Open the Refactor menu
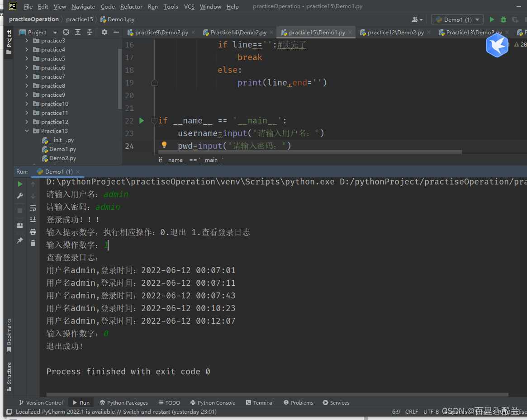Image resolution: width=527 pixels, height=420 pixels. tap(131, 6)
